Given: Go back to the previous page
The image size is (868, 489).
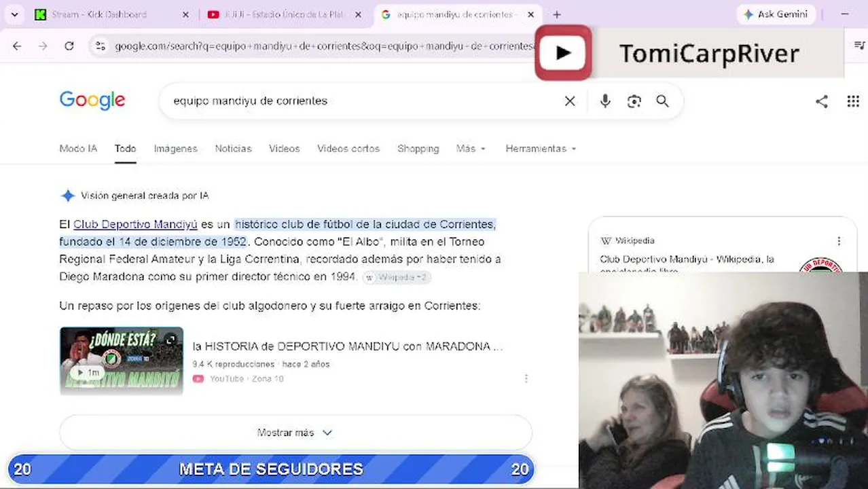Looking at the screenshot, I should point(17,46).
